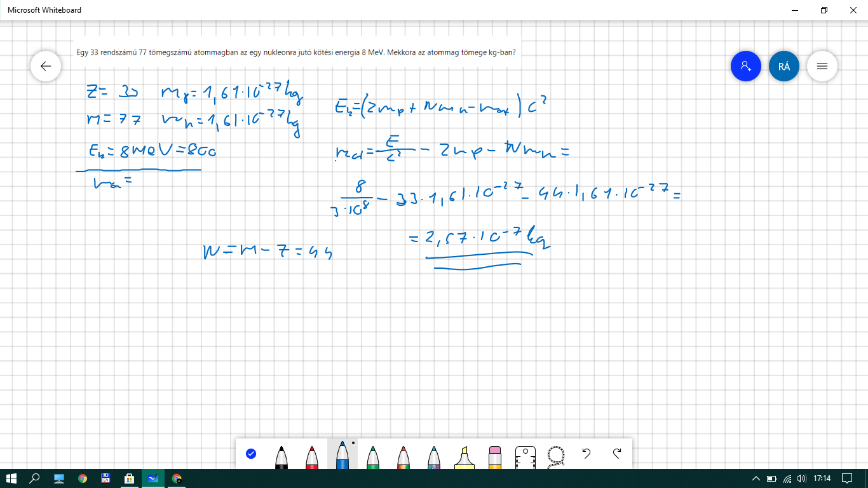Open options for the selected blue pen
Viewport: 868px width, 488px height.
[x=342, y=454]
